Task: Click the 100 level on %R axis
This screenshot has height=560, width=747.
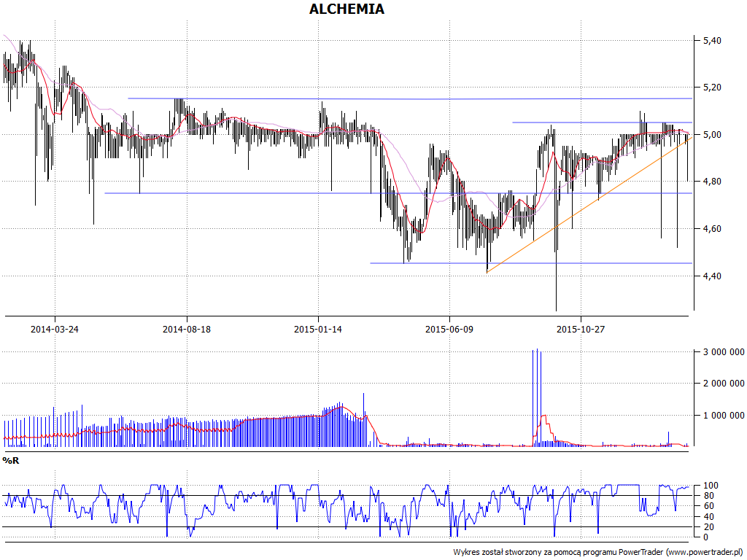Action: click(x=709, y=486)
